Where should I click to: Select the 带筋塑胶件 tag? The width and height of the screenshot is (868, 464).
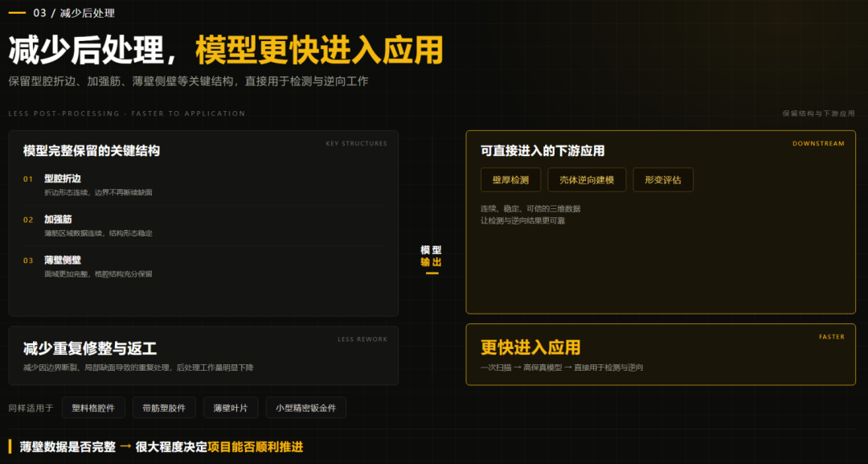[x=165, y=408]
